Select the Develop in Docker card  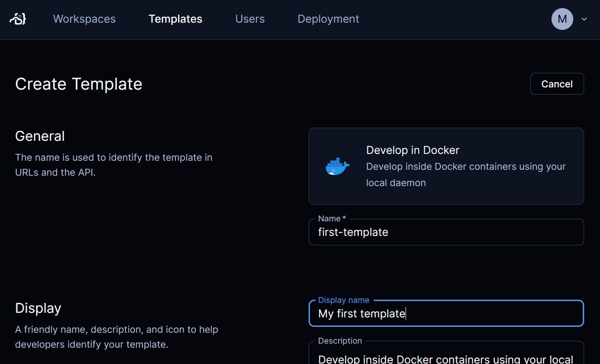446,166
